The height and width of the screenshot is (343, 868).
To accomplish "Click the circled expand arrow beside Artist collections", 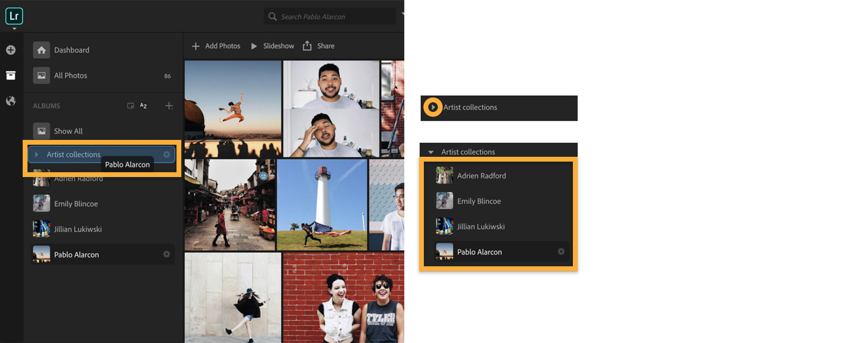I will click(x=433, y=107).
